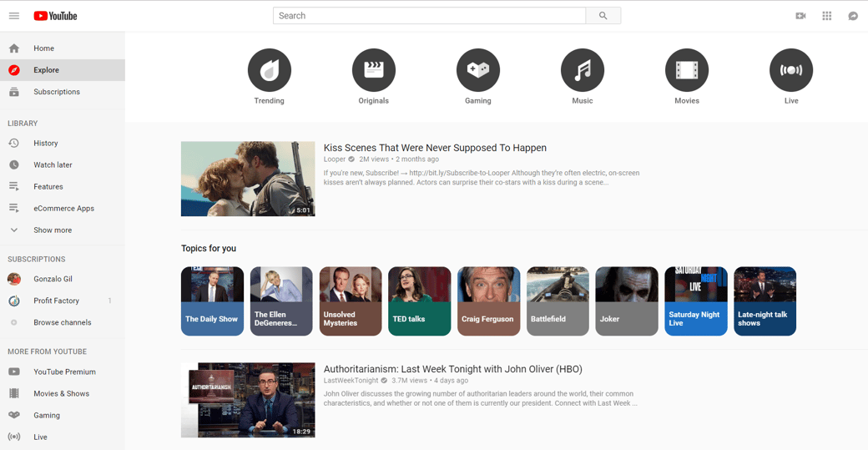Open the eCommerce Apps playlist

click(x=63, y=208)
